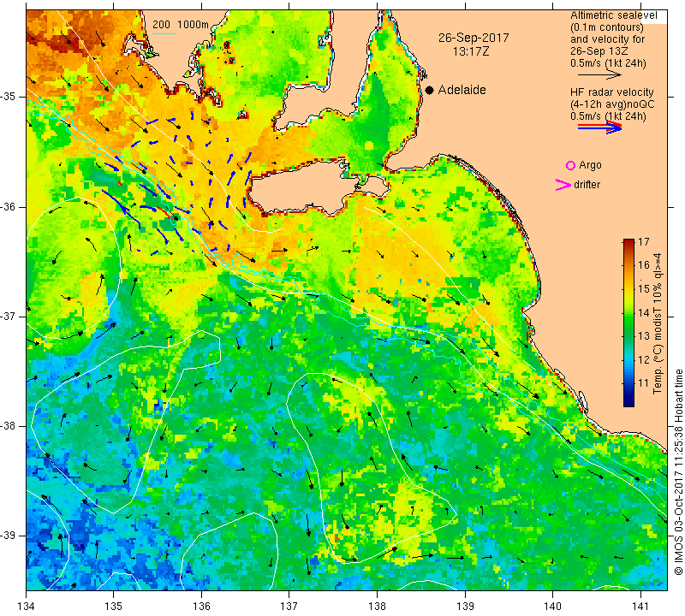
Task: Click the -38 latitude axis label
Action: coord(9,426)
